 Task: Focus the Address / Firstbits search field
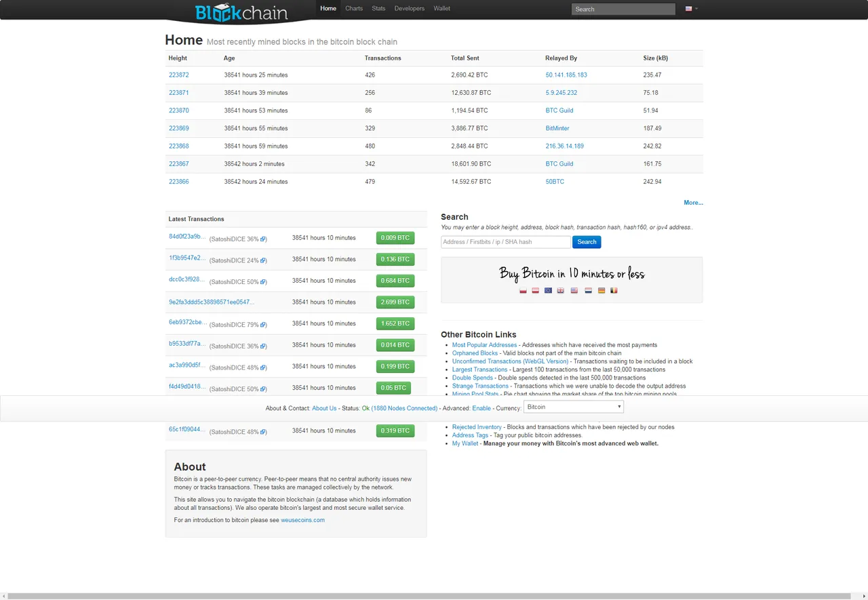(506, 242)
